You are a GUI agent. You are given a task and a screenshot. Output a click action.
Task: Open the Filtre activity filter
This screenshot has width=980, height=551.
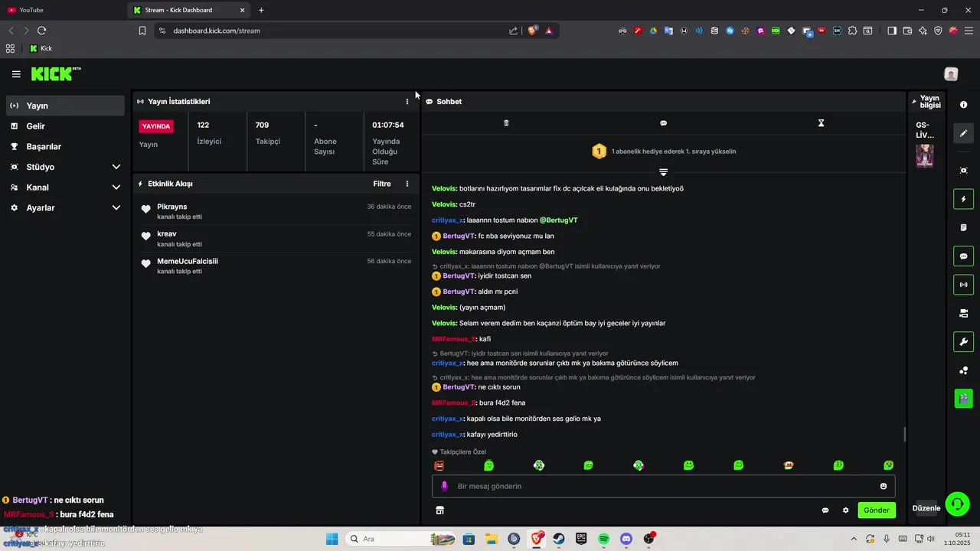(x=382, y=184)
